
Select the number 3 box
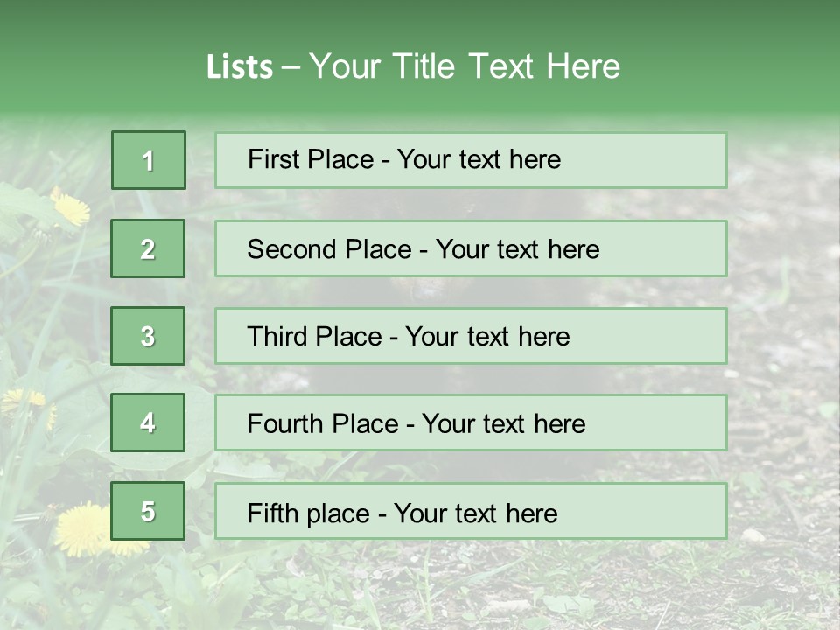tap(148, 336)
